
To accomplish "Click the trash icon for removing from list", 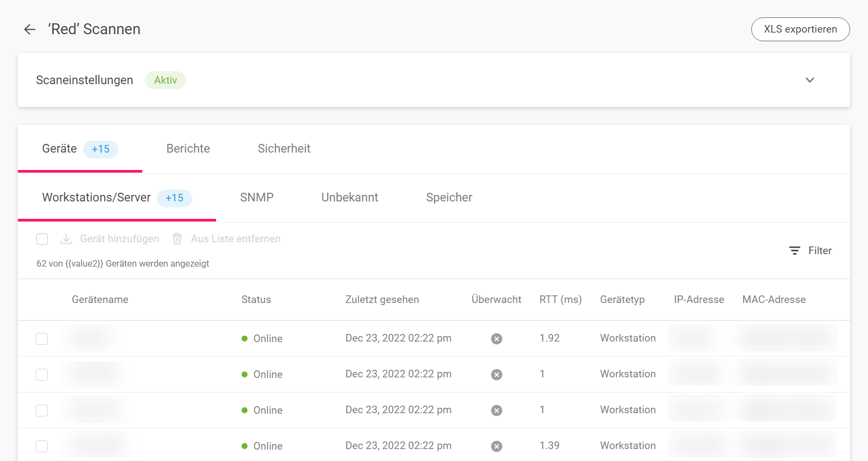I will [177, 239].
